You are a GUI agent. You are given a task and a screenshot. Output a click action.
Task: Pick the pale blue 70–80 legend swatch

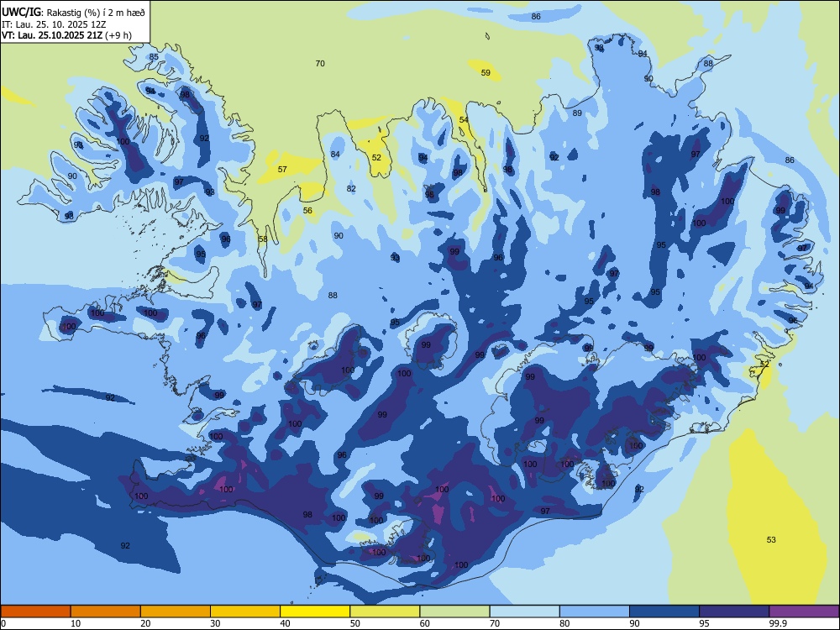click(x=524, y=612)
